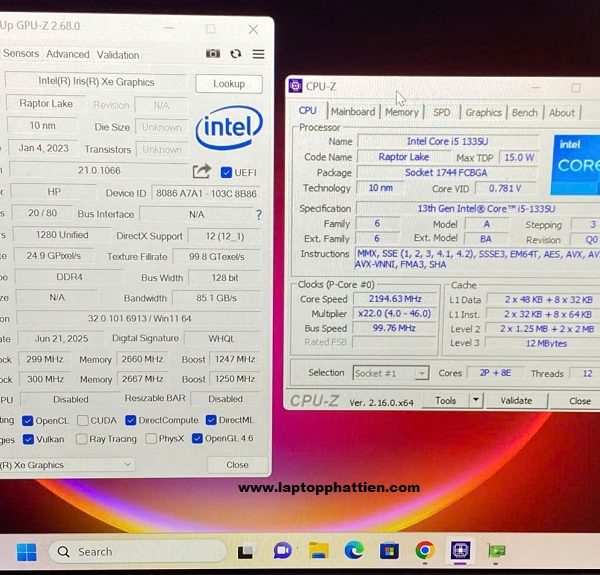Viewport: 600px width, 575px height.
Task: Toggle the DirectCompute checkbox
Action: [130, 420]
